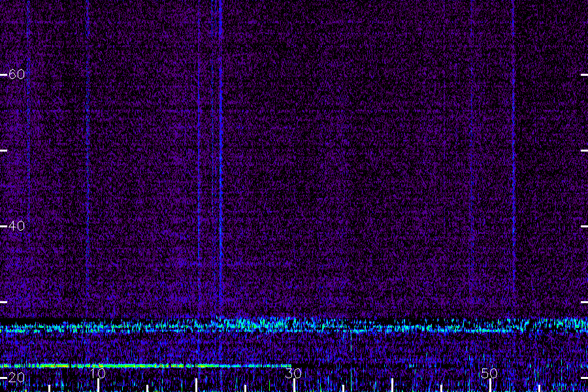This screenshot has width=588, height=392.
Task: Click the 40 label on vertical axis
Action: [x=16, y=226]
